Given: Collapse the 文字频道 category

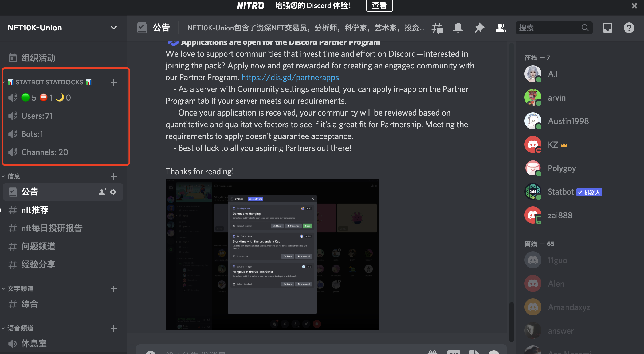Looking at the screenshot, I should pyautogui.click(x=20, y=289).
